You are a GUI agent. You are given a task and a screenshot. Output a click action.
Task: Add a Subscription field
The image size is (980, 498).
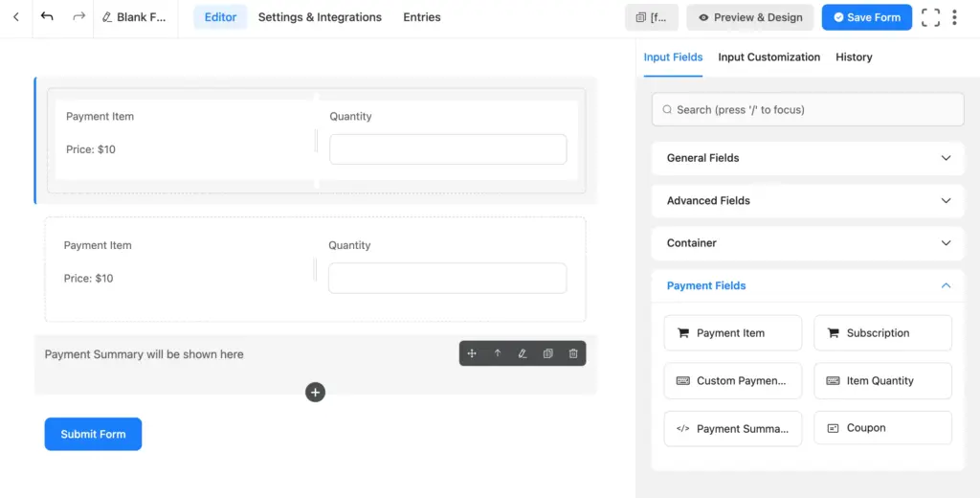pos(882,333)
